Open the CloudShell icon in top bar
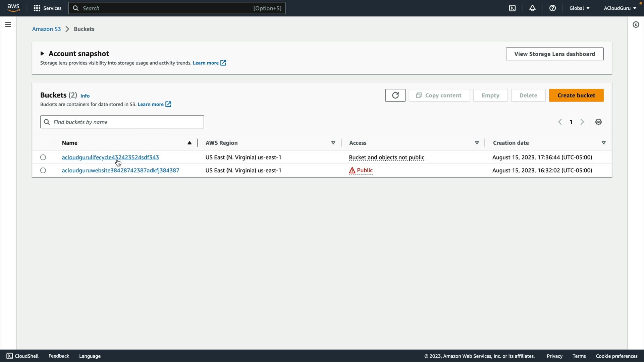 pyautogui.click(x=512, y=8)
